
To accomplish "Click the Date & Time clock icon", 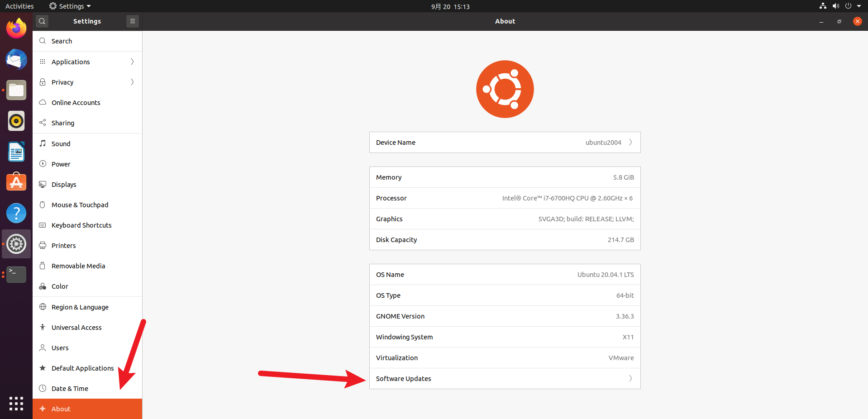I will tap(43, 388).
